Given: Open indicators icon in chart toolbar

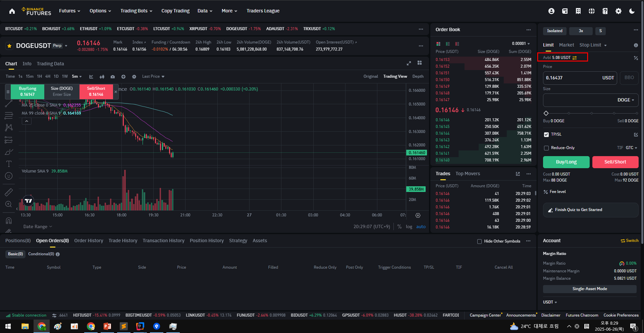Looking at the screenshot, I should pos(91,77).
